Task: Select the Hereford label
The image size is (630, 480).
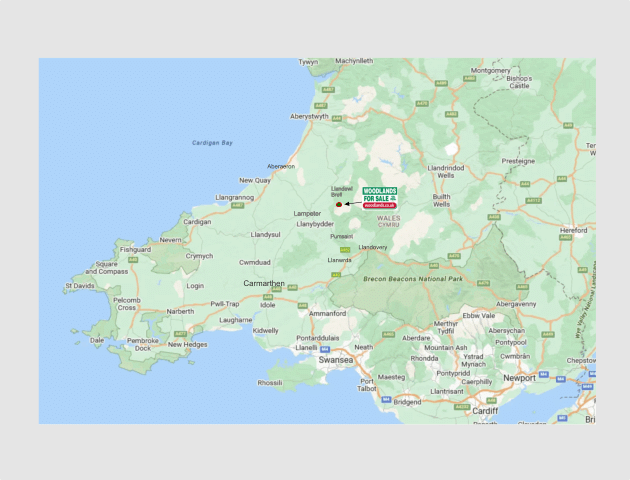Action: point(573,230)
